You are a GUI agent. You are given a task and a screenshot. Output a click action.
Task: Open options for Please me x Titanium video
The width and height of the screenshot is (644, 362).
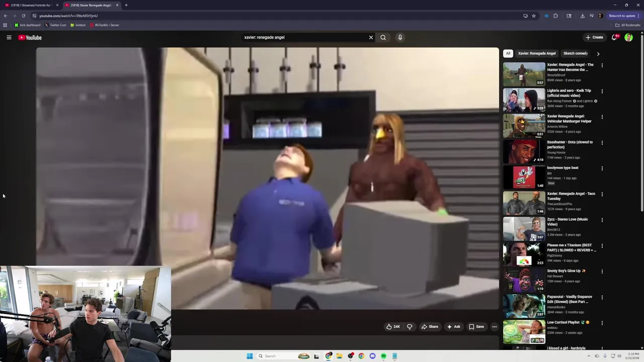pyautogui.click(x=602, y=246)
